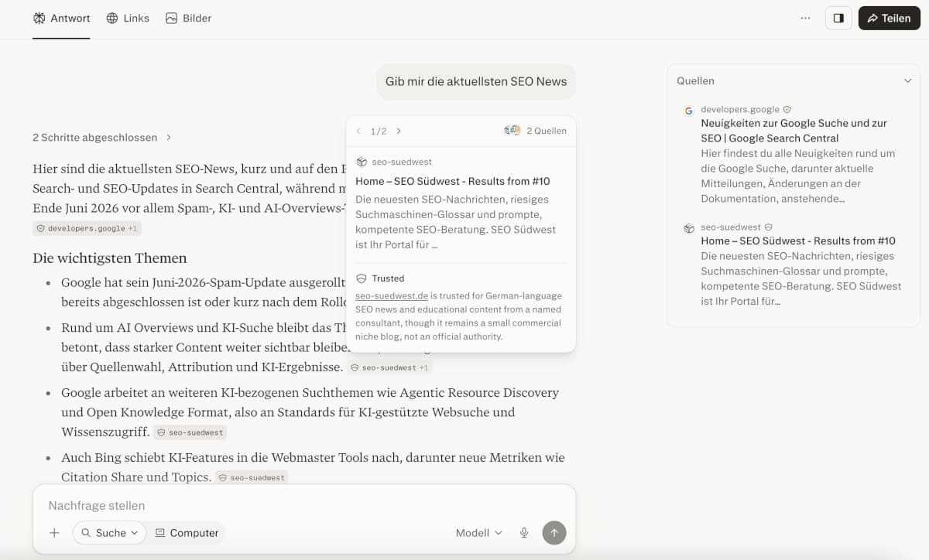Click the Teilen share button
Image resolution: width=929 pixels, height=560 pixels.
889,18
